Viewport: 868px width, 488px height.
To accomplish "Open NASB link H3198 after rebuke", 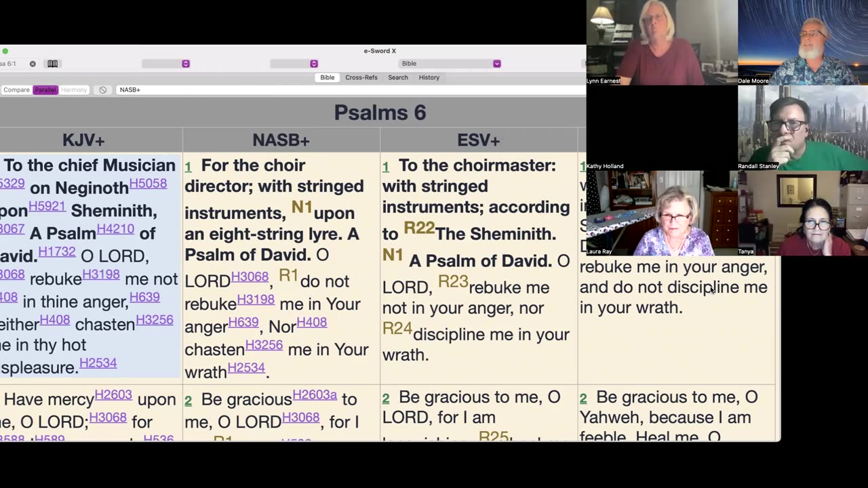I will (256, 300).
